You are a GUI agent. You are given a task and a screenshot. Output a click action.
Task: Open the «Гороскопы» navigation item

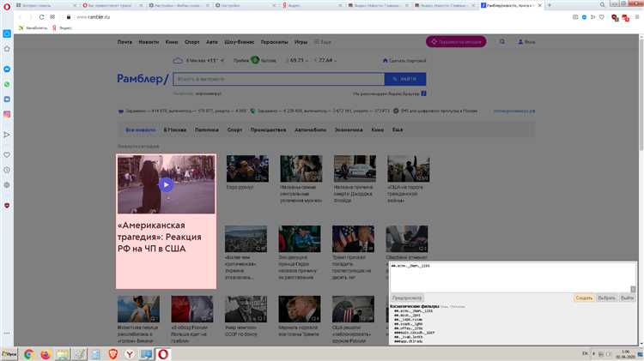point(274,41)
